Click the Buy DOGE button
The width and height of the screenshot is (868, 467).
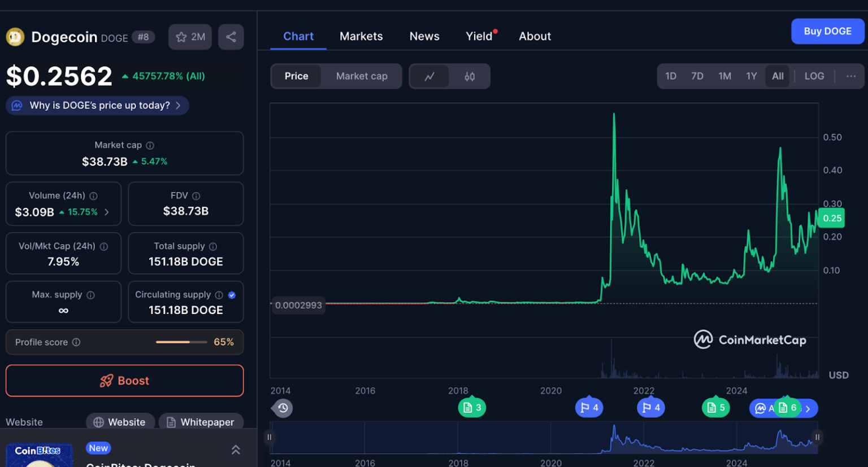(827, 31)
